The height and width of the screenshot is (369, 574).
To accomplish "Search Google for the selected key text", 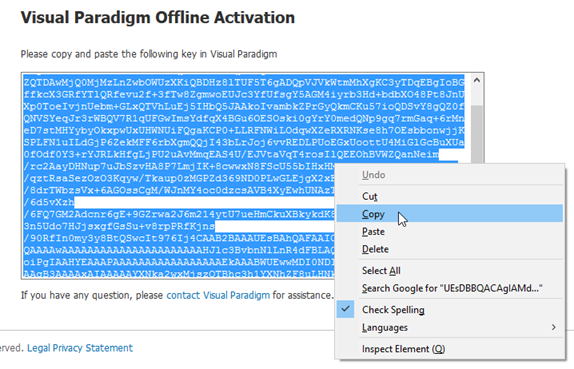I will (x=450, y=288).
